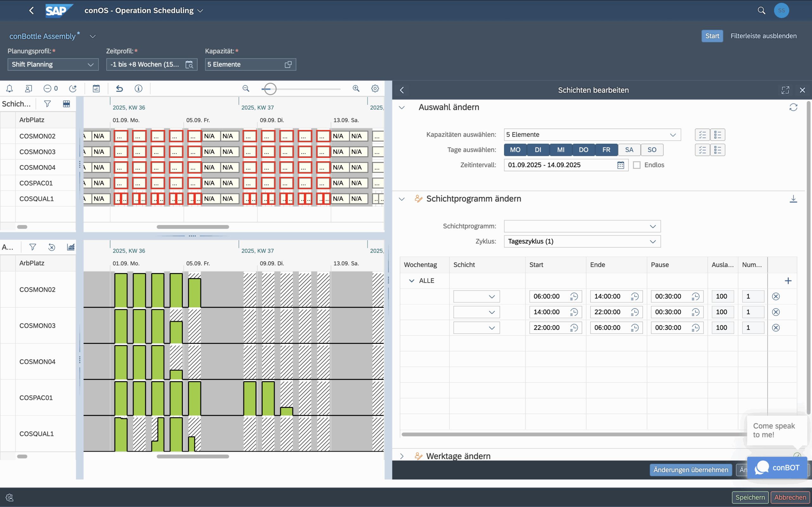
Task: Click Änderungen übernehmen button
Action: [x=691, y=470]
